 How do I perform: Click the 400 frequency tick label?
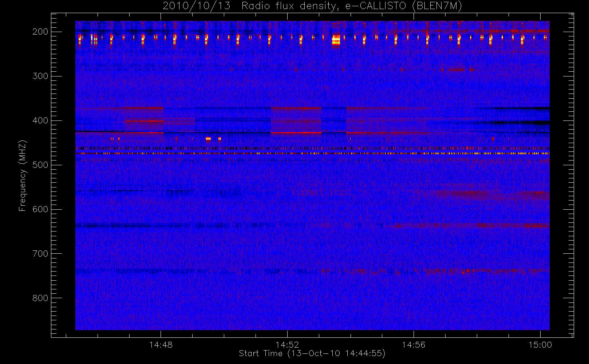(x=40, y=120)
